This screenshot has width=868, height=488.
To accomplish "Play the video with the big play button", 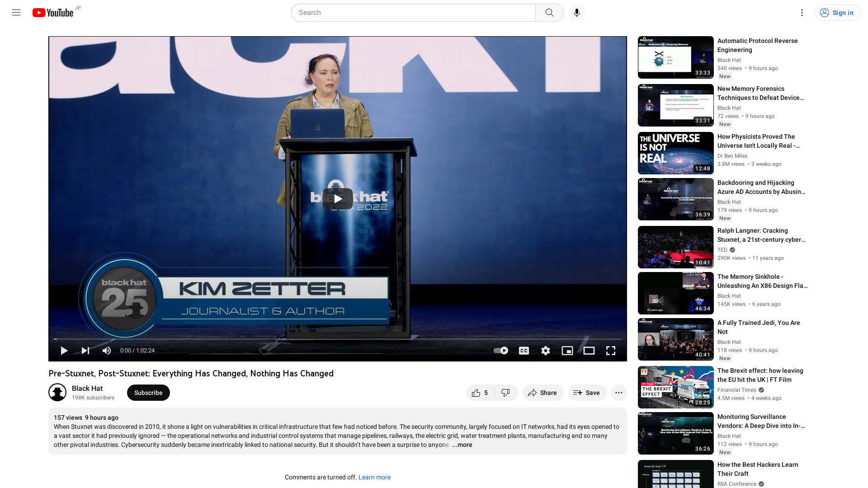I will coord(337,199).
